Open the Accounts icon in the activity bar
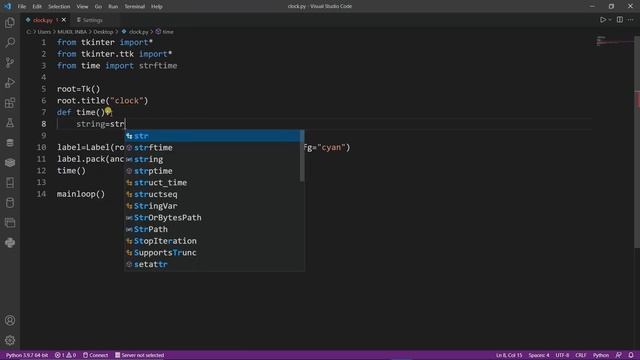 [x=10, y=320]
